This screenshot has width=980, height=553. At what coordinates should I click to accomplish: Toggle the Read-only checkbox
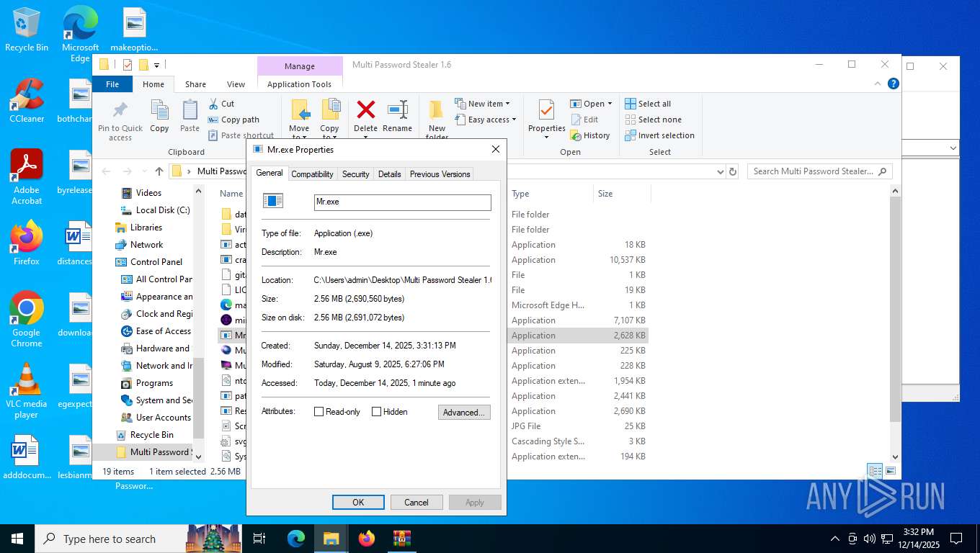click(x=319, y=412)
